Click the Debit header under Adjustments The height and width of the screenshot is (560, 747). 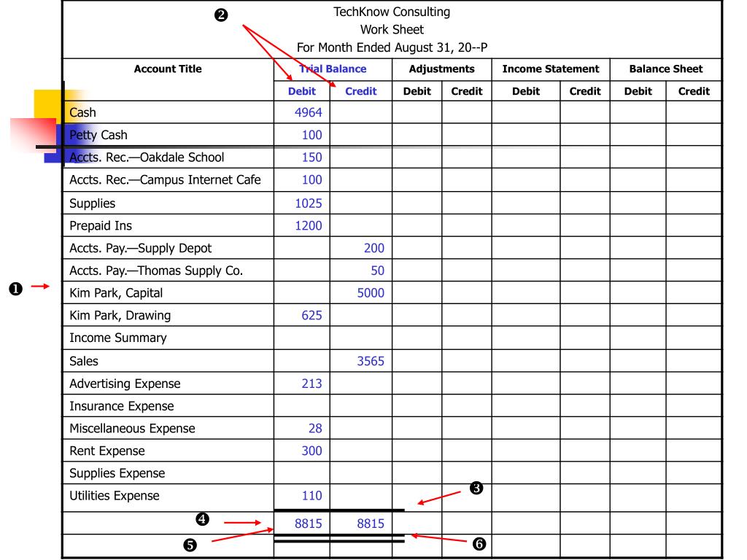417,91
